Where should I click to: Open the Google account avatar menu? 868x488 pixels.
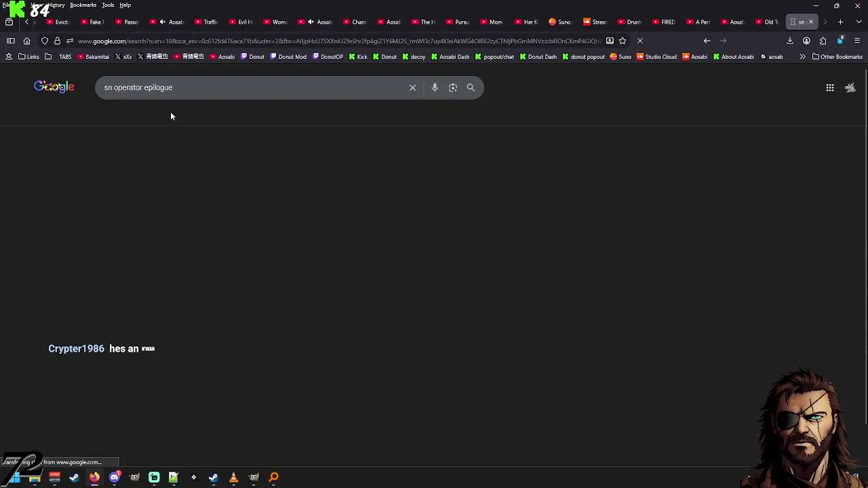click(x=850, y=87)
